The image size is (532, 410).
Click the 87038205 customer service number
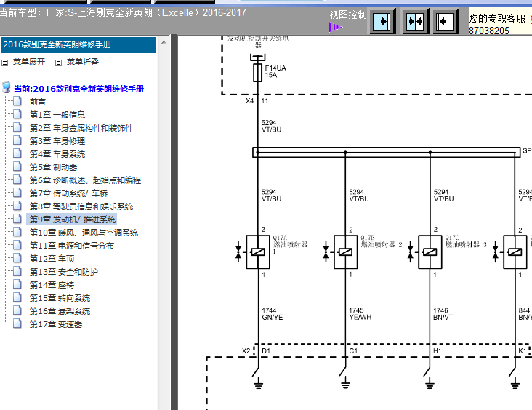[x=489, y=31]
